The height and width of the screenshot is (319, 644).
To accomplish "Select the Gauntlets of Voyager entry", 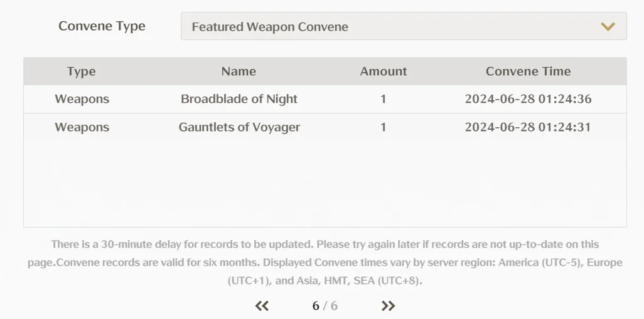I will 239,127.
